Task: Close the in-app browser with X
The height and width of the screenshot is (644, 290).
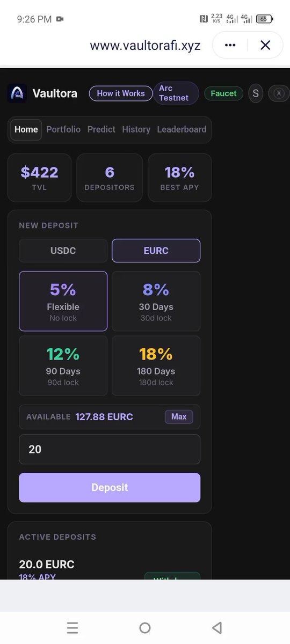Action: click(265, 45)
